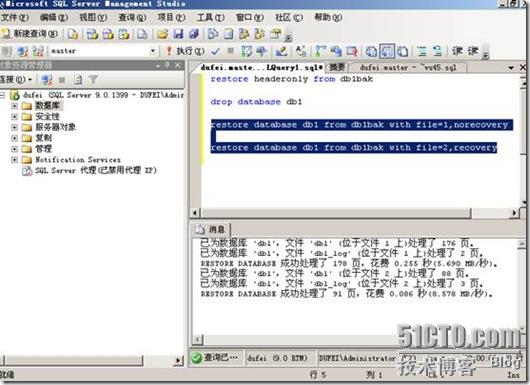
Task: Click the Comment Out Selected Lines icon
Action: [x=422, y=51]
